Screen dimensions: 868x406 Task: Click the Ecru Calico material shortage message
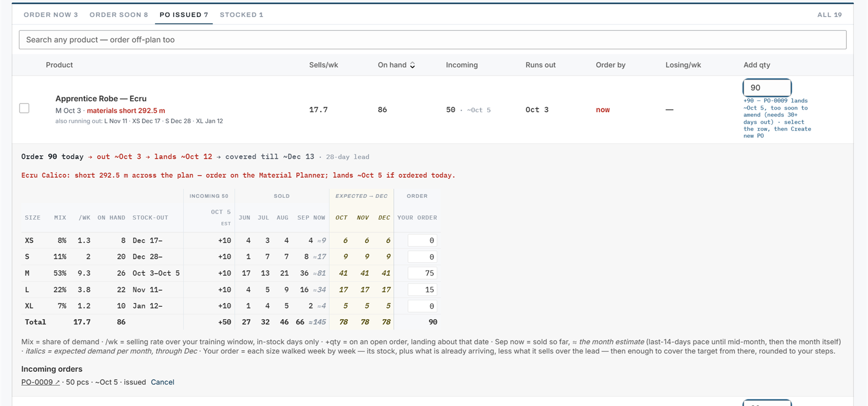tap(238, 175)
